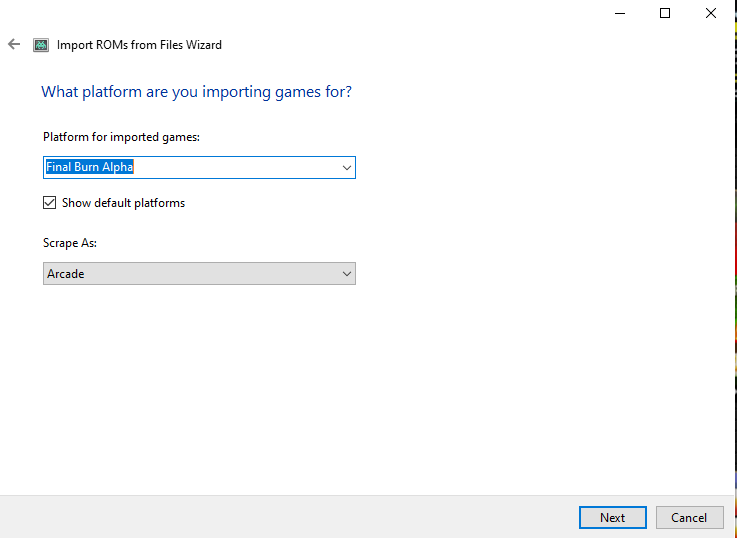Open the Scrape As Arcade dropdown
The width and height of the screenshot is (737, 538).
point(199,273)
